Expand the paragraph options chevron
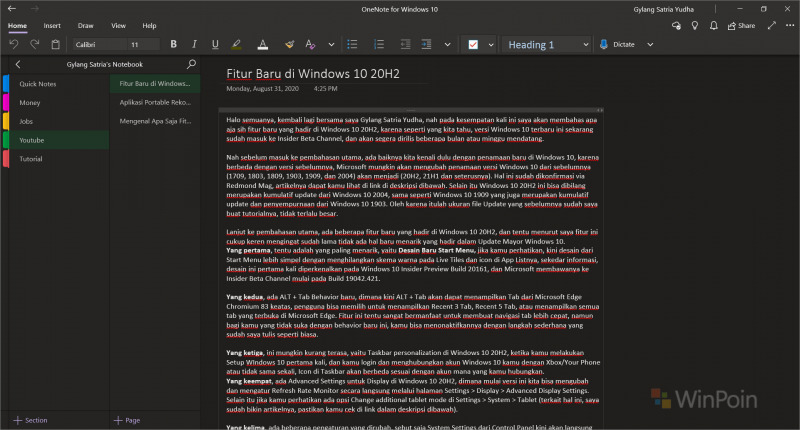This screenshot has height=430, width=800. (x=447, y=44)
